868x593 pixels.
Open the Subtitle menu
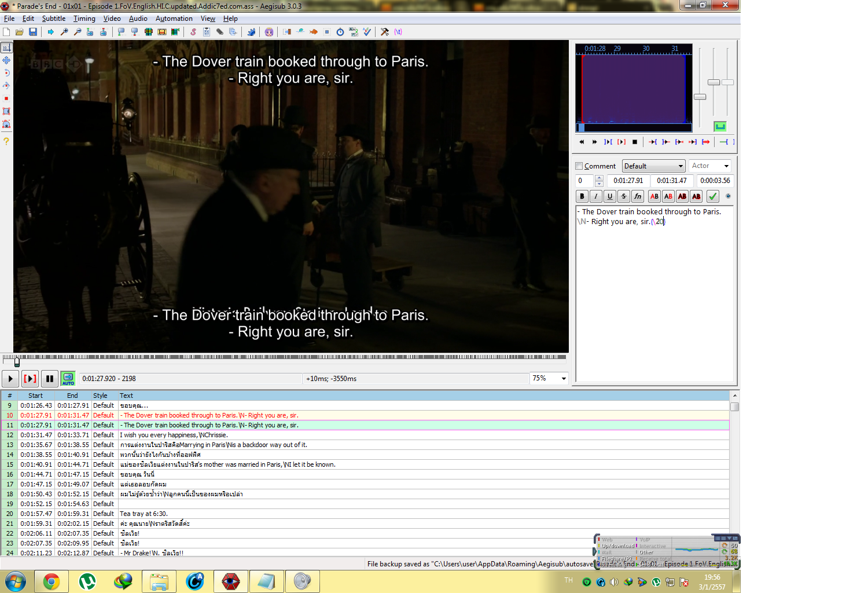point(54,19)
